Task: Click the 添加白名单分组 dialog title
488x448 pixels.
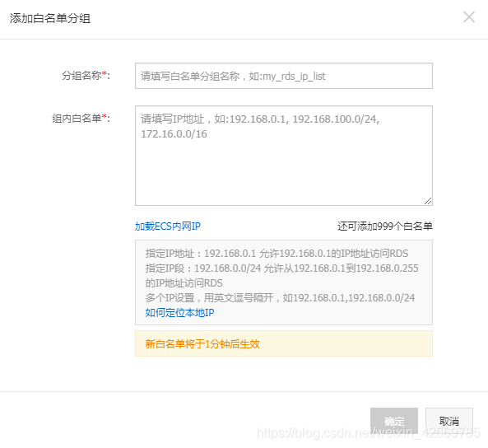Action: [50, 18]
